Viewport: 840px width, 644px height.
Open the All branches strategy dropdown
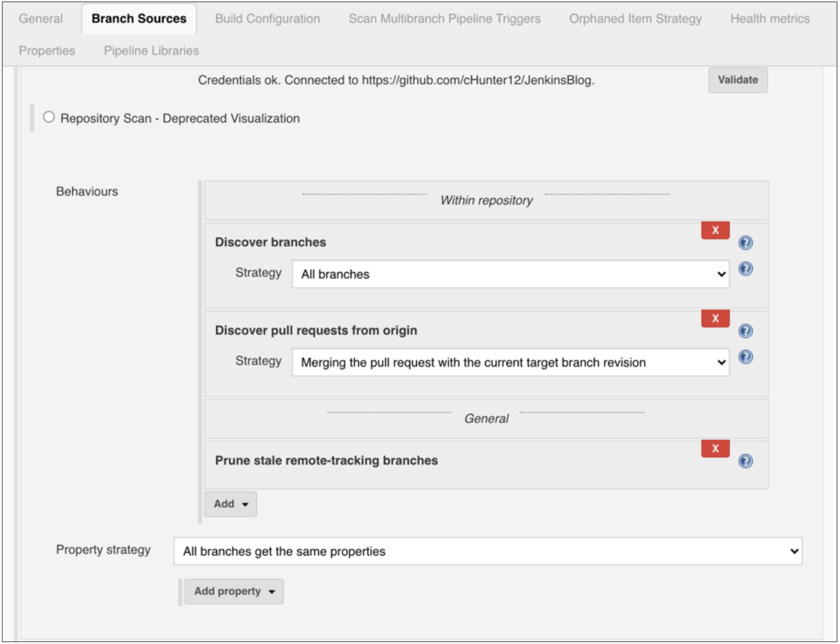pyautogui.click(x=510, y=274)
